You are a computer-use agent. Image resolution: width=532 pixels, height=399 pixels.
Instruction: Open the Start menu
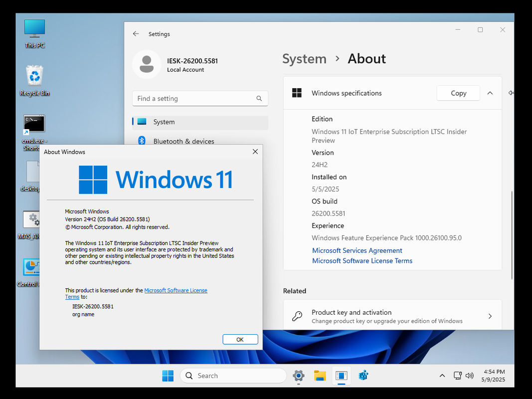168,376
